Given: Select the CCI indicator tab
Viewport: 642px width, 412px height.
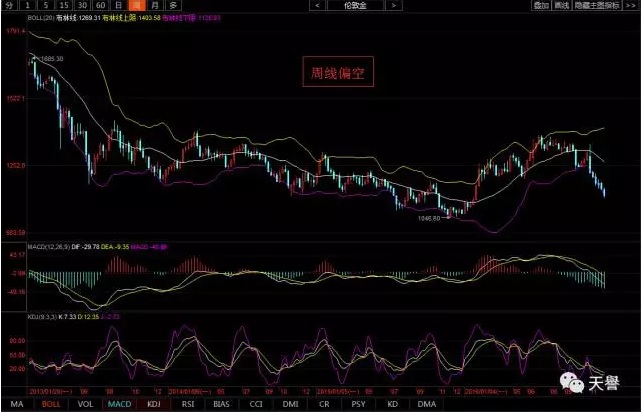Looking at the screenshot, I should [256, 404].
